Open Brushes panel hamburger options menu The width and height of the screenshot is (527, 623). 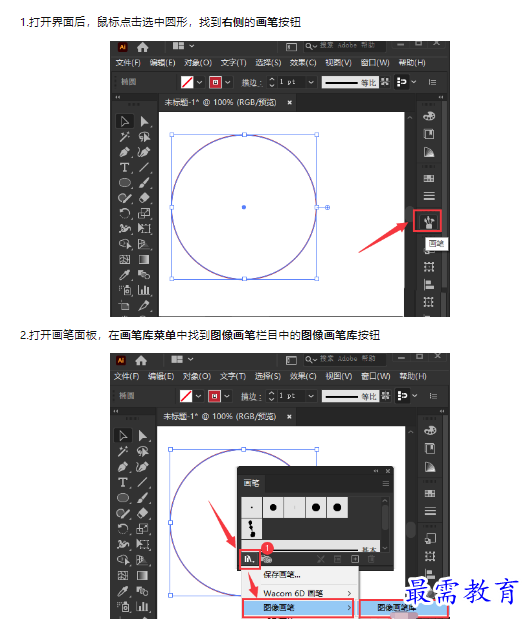[386, 484]
